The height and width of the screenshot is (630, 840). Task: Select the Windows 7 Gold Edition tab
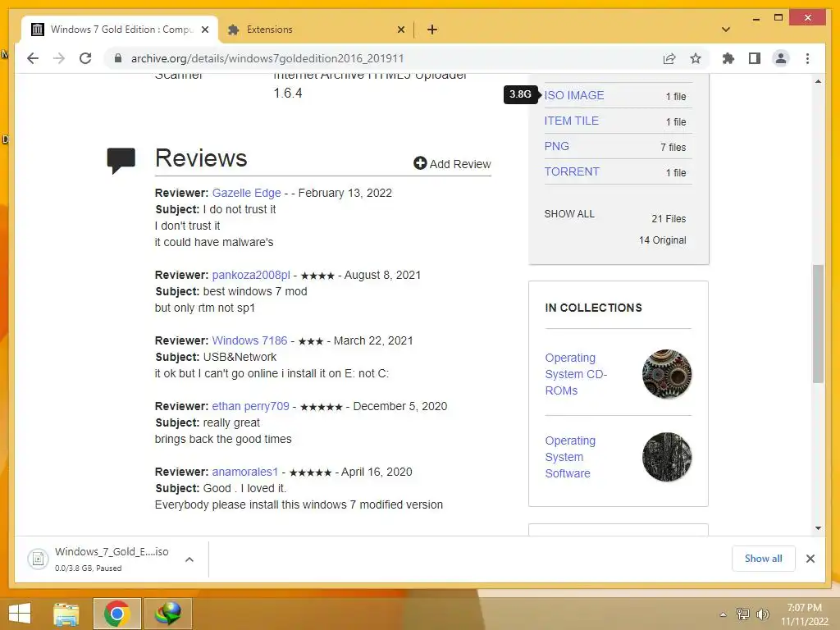tap(120, 30)
